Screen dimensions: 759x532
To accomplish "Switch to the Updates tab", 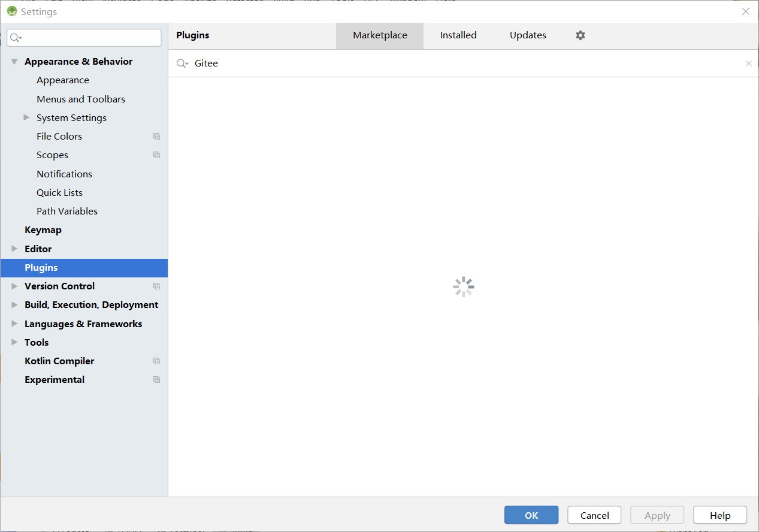I will [x=528, y=35].
